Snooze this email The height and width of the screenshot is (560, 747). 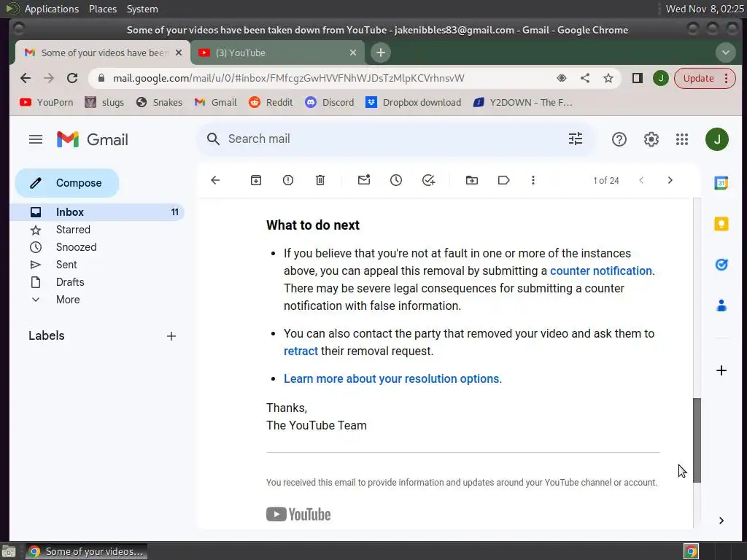pyautogui.click(x=396, y=180)
